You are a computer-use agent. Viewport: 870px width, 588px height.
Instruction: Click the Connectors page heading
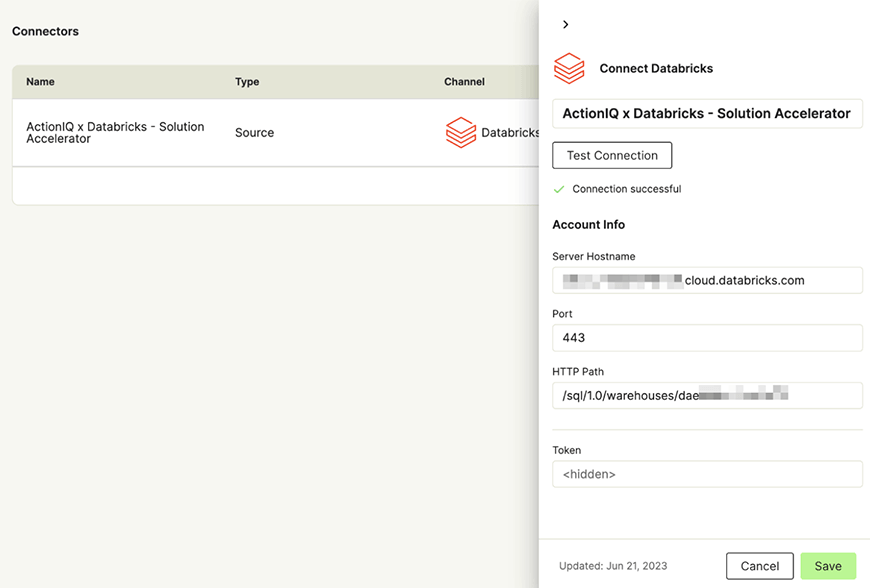(x=45, y=32)
